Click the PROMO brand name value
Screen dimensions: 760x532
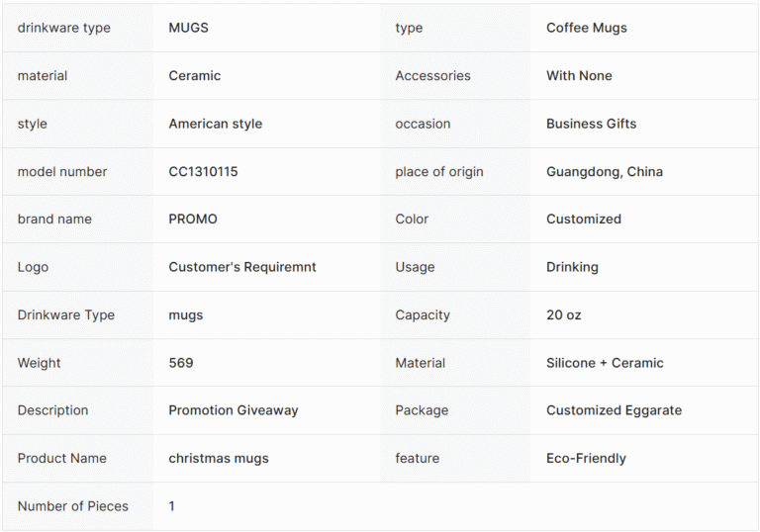click(192, 219)
